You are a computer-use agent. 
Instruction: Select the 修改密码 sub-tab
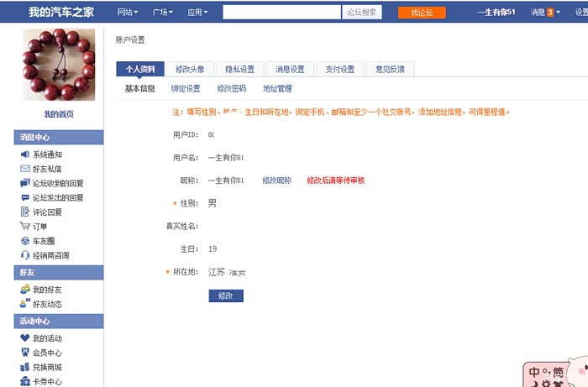[231, 88]
